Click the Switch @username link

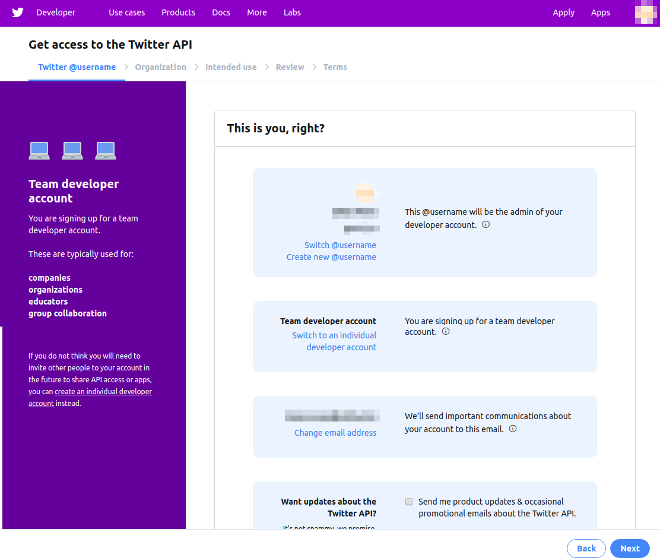(340, 245)
